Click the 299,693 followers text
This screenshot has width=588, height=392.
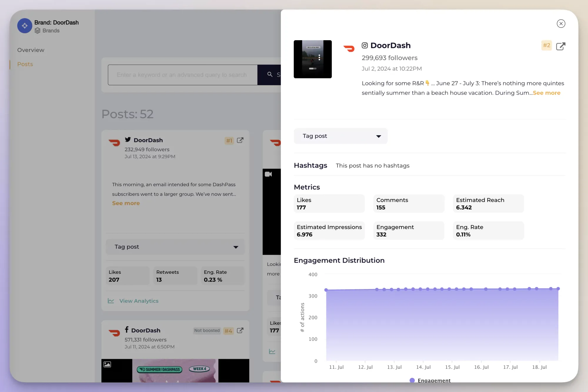point(390,58)
